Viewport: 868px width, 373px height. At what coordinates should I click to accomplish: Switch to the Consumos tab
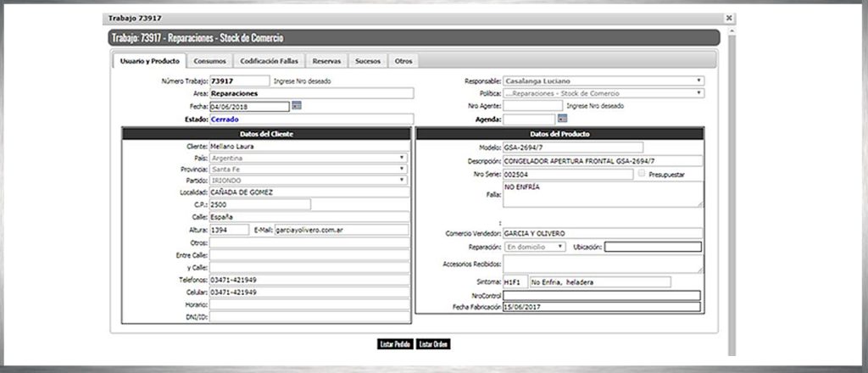[x=209, y=61]
